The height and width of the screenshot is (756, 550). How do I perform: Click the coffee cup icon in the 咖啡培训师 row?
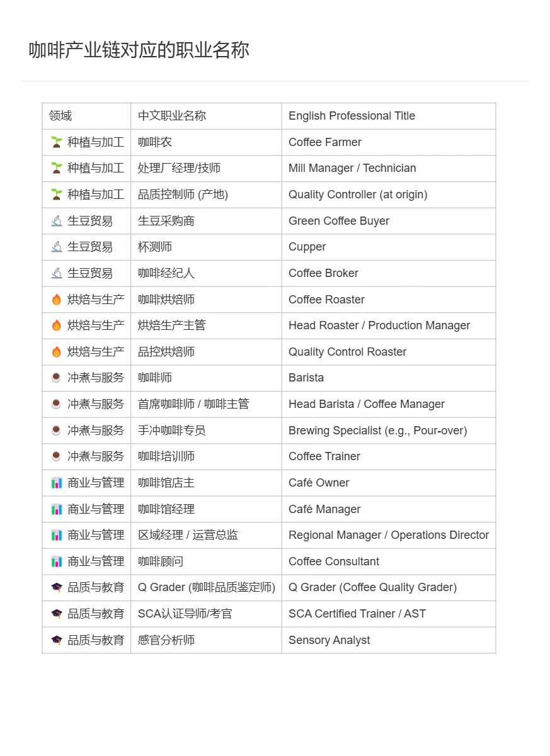coord(57,456)
